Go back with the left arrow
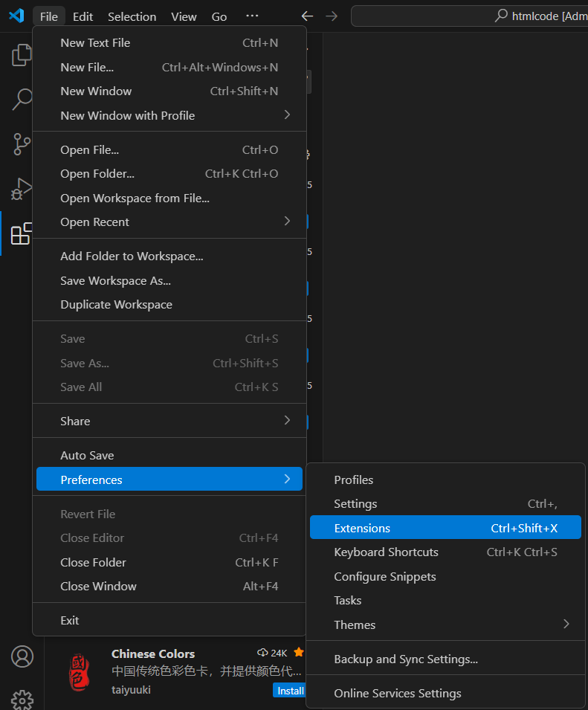The width and height of the screenshot is (588, 710). coord(307,16)
